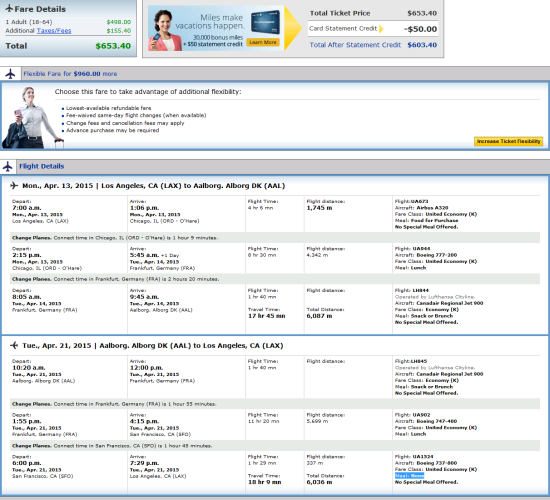Click the 12:00 p.m. arrival in Frankfurt
550x500 pixels.
point(146,368)
